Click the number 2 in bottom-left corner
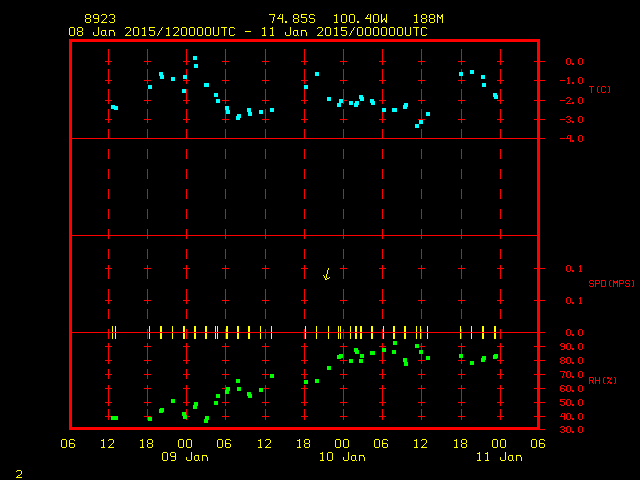 point(18,472)
